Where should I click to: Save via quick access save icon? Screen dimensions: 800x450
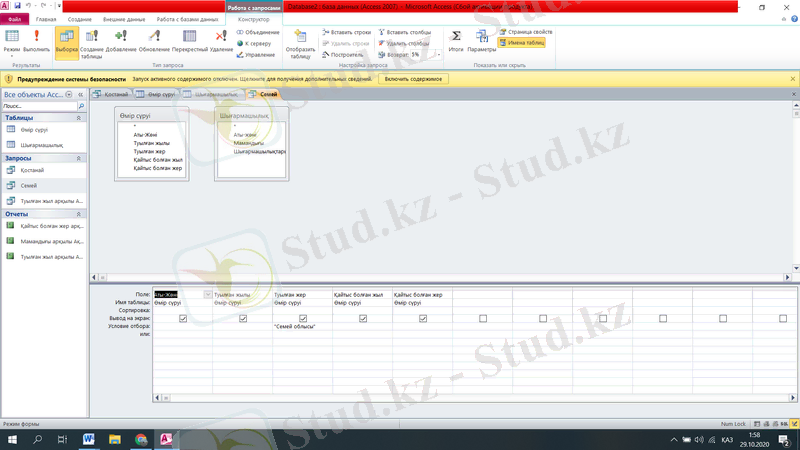point(17,6)
